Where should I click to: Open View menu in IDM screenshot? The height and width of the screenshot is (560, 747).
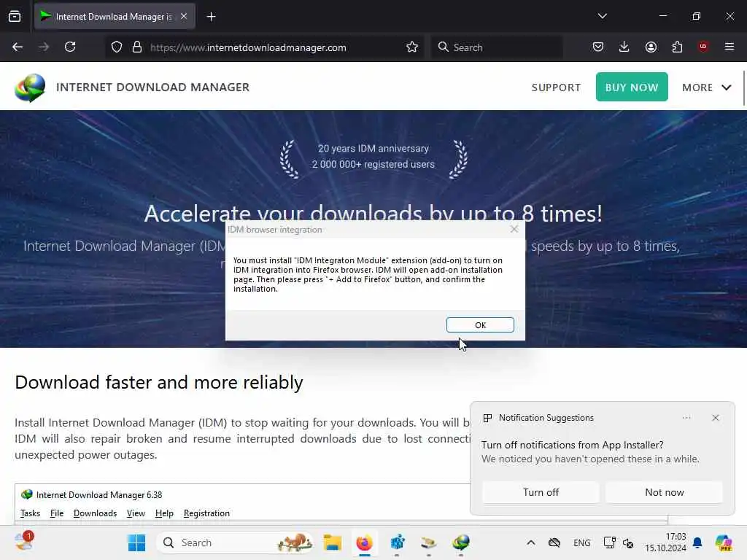click(x=136, y=513)
